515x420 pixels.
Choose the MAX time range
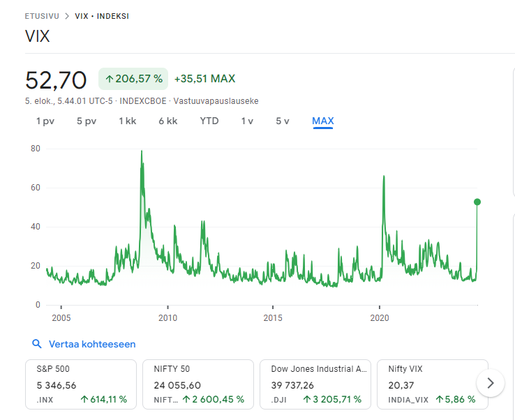[323, 121]
